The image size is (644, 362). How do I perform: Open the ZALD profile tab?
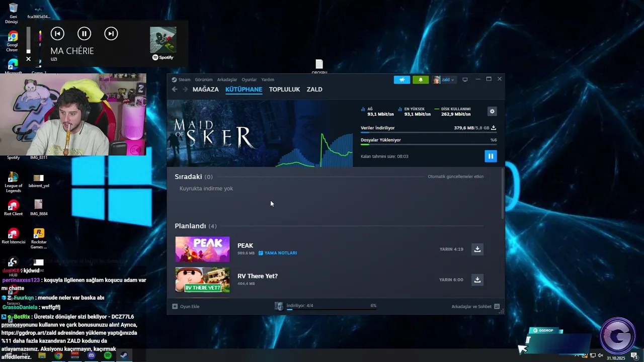(314, 89)
